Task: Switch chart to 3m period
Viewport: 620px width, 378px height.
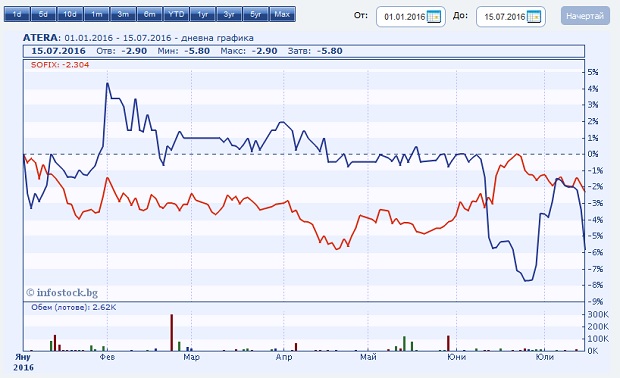Action: 123,14
